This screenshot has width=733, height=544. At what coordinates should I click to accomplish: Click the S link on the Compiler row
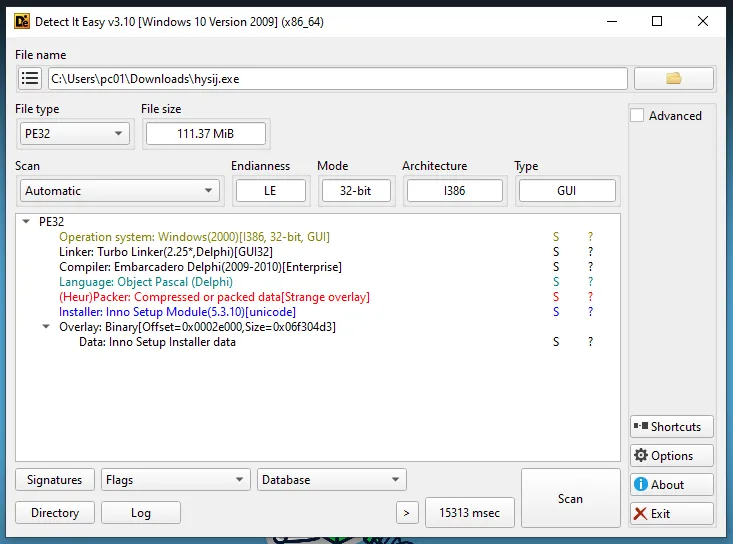tap(556, 267)
